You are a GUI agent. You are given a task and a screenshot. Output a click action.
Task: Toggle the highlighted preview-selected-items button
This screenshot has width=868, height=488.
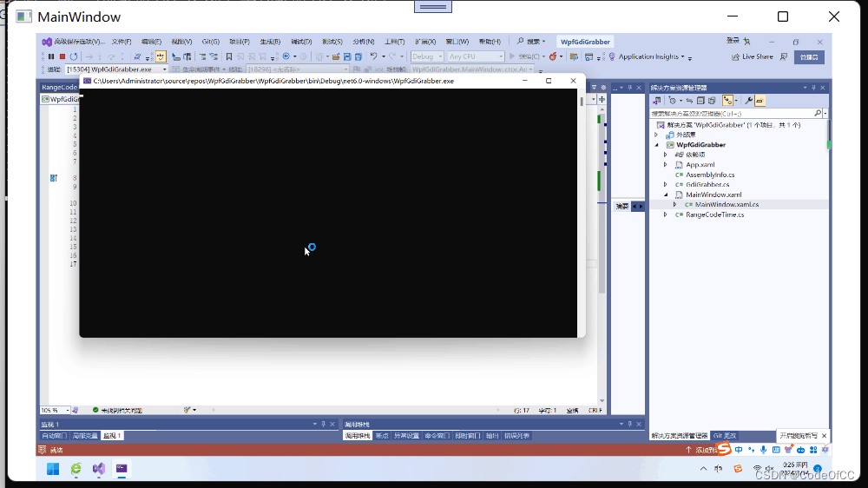(x=759, y=101)
